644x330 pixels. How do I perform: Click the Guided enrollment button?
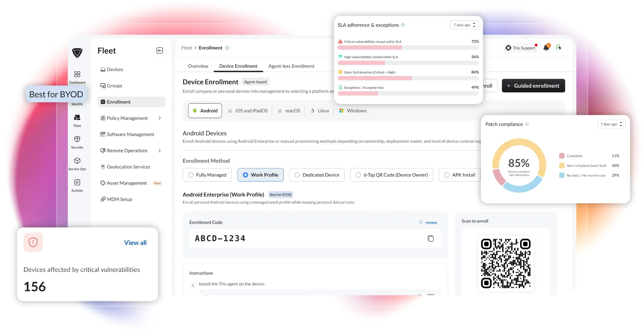coord(533,86)
